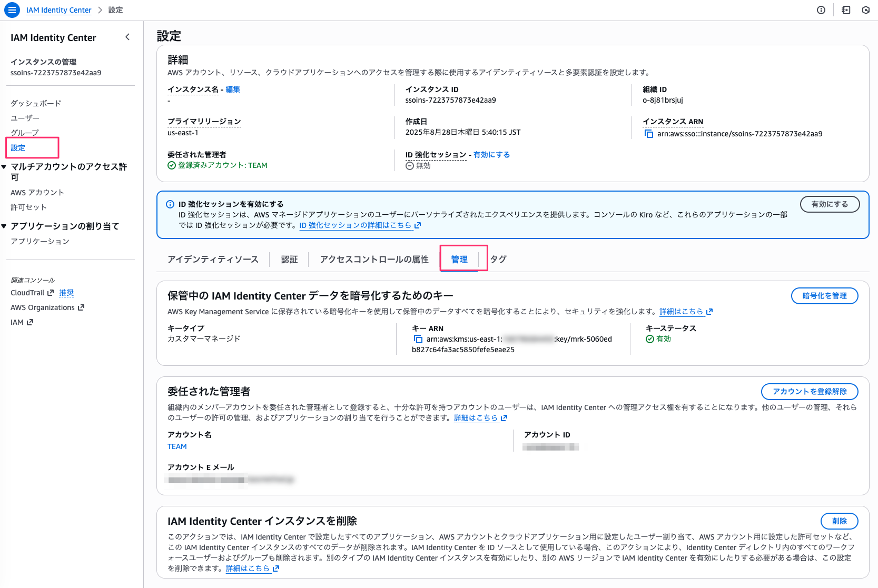Open the hamburger navigation menu icon
This screenshot has height=588, width=878.
[12, 10]
